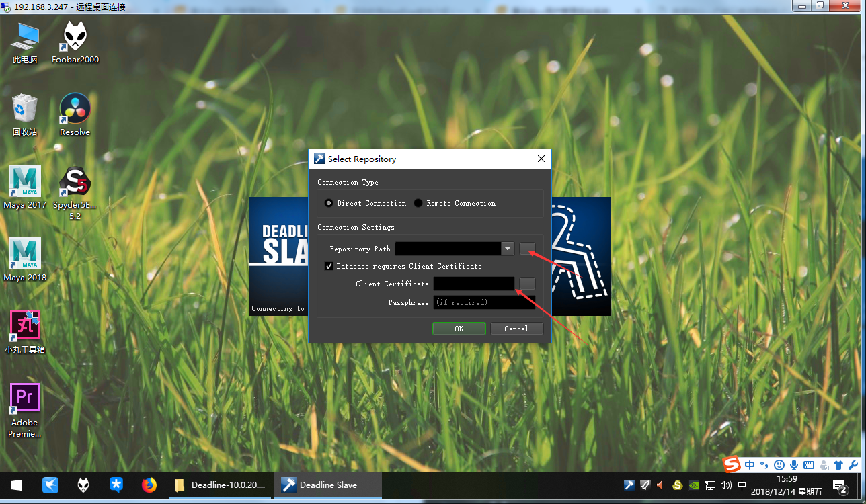
Task: Uncheck Database requires Client Certificate
Action: (x=329, y=266)
